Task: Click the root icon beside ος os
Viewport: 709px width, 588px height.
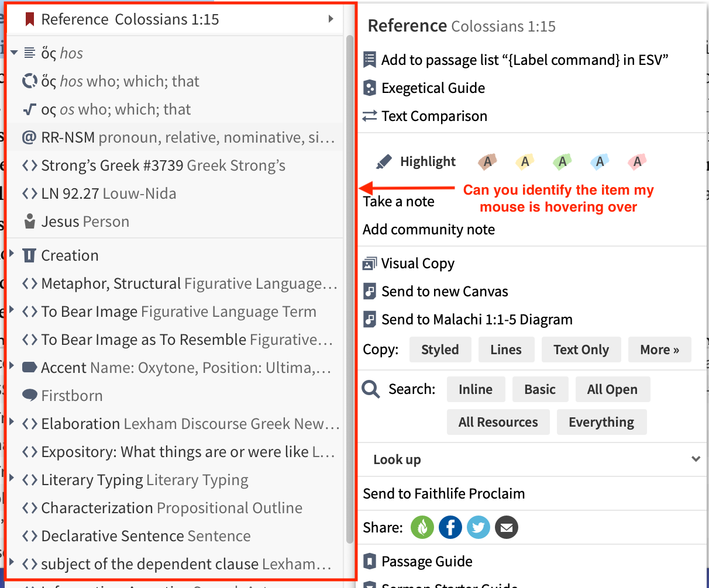Action: pyautogui.click(x=29, y=109)
